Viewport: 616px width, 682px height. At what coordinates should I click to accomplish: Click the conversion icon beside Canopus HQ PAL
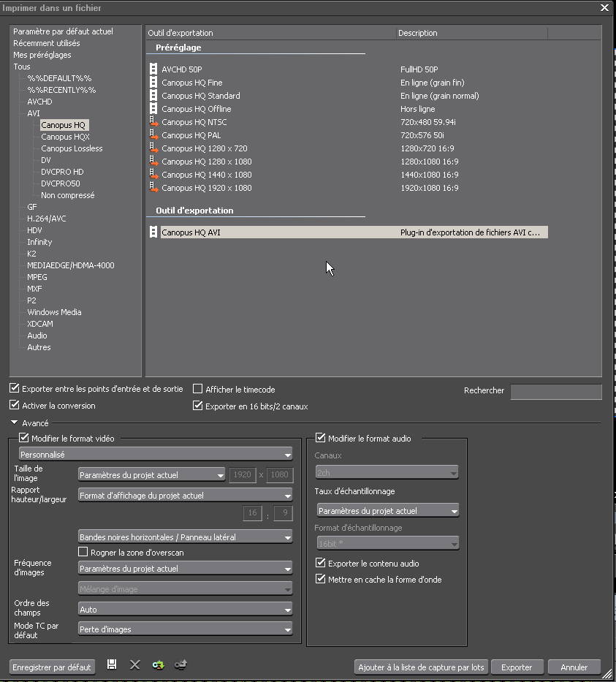pos(153,134)
